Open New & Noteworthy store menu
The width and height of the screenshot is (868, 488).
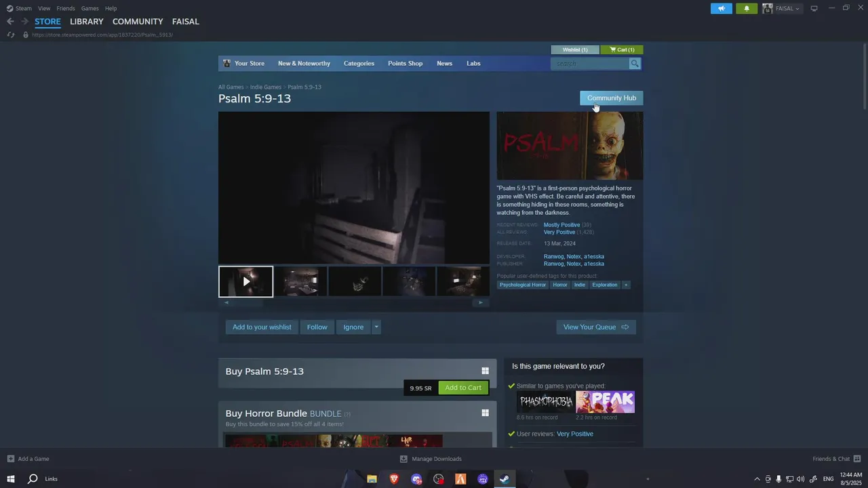pyautogui.click(x=304, y=64)
